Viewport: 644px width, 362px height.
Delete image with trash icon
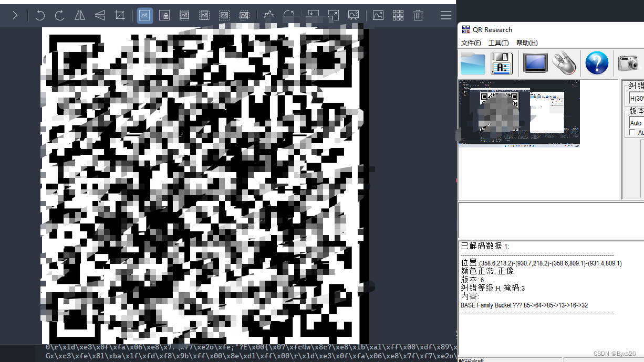(418, 16)
